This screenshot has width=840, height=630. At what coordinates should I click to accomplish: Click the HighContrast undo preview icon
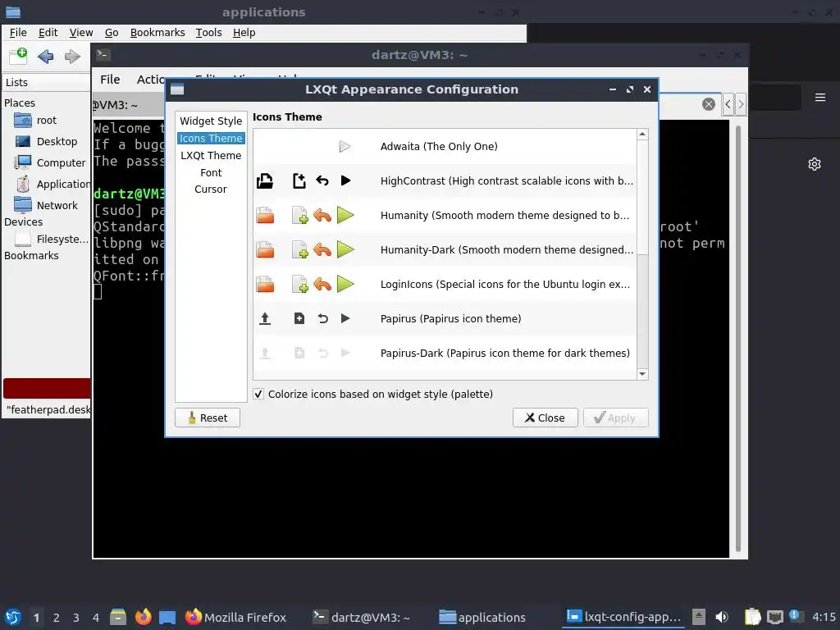[322, 181]
